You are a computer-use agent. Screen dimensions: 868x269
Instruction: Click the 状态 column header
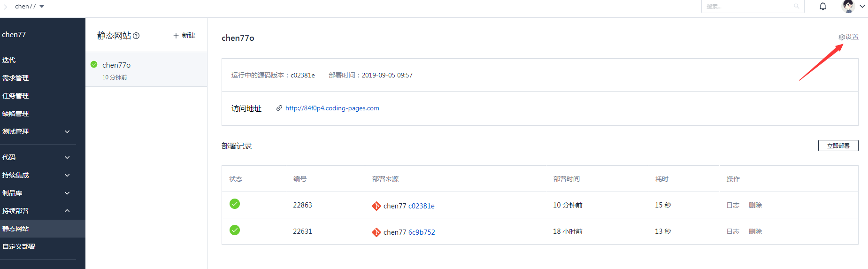pyautogui.click(x=236, y=179)
